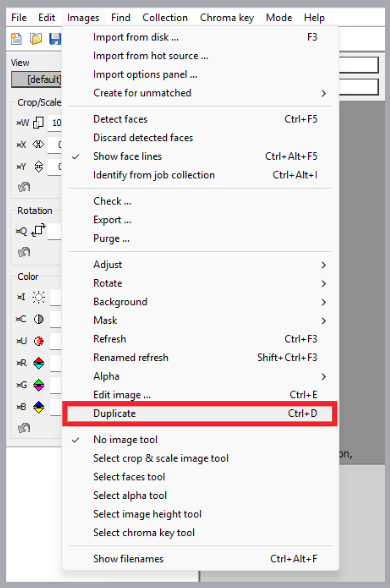Screen dimensions: 390x588
Task: Run Detect faces
Action: 200,119
